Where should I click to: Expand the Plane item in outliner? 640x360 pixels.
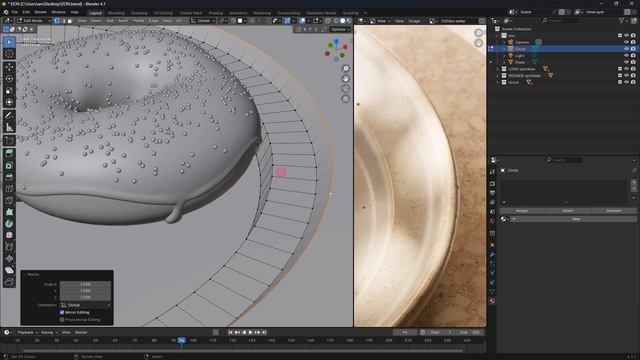point(504,62)
